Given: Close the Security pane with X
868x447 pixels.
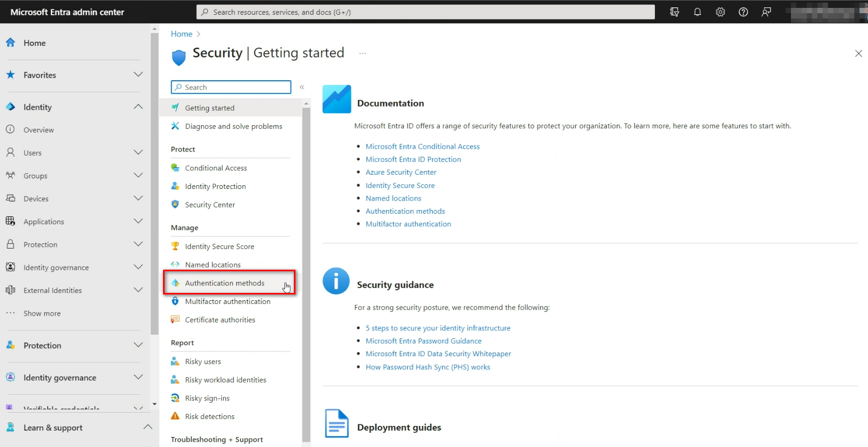Looking at the screenshot, I should pos(859,53).
